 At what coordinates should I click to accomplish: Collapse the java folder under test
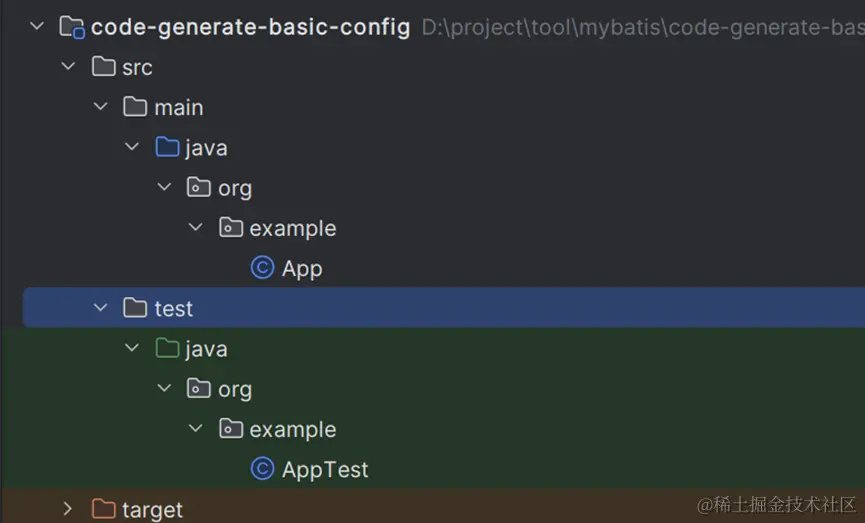[132, 348]
